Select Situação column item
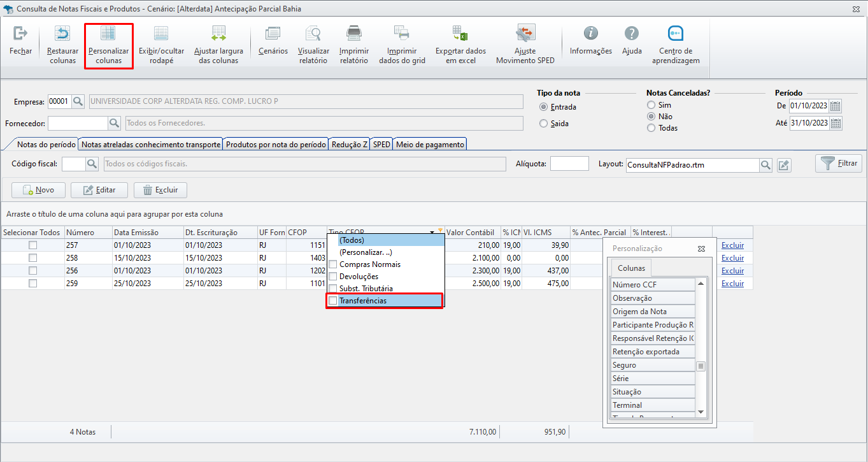 pyautogui.click(x=653, y=392)
